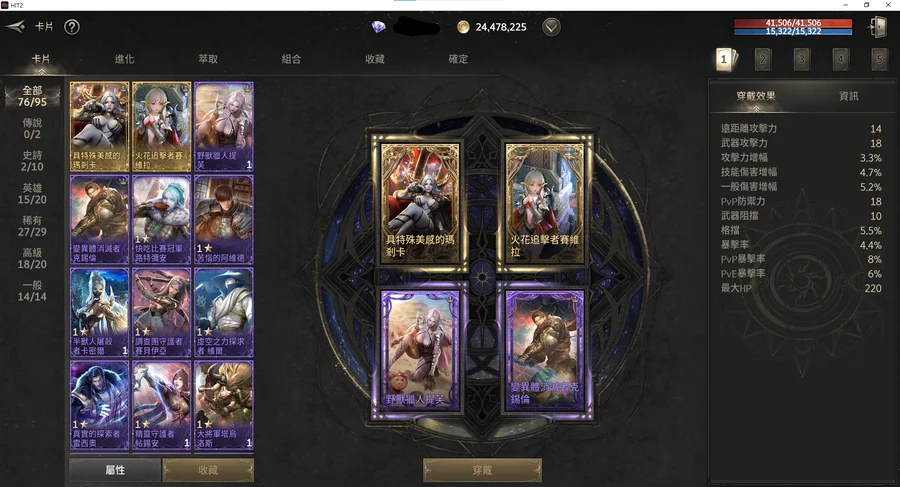Viewport: 900px width, 487px height.
Task: Click equipped 火花追擊者賽維拉 card slot
Action: 544,203
